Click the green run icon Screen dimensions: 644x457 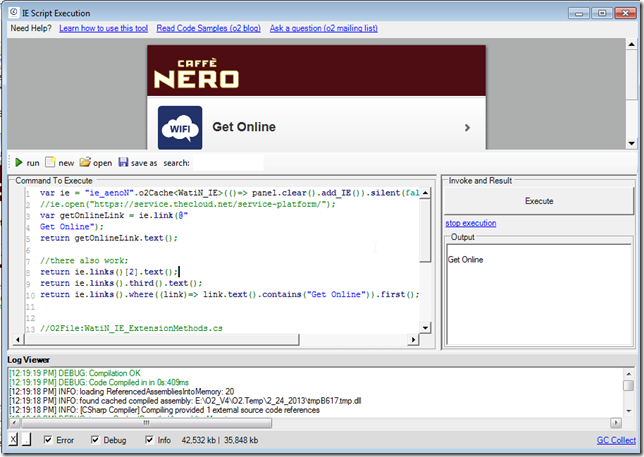tap(18, 162)
